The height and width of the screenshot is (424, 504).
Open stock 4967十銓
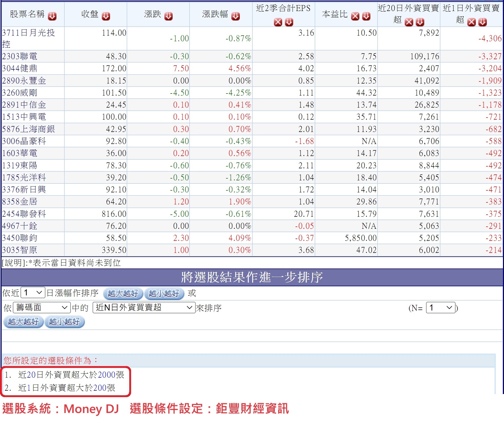[x=20, y=226]
